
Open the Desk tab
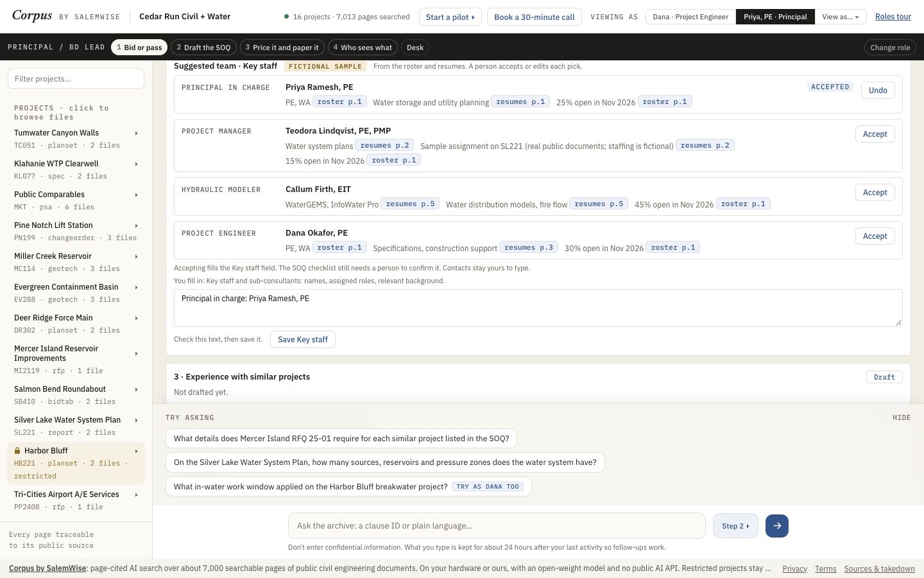pos(415,48)
